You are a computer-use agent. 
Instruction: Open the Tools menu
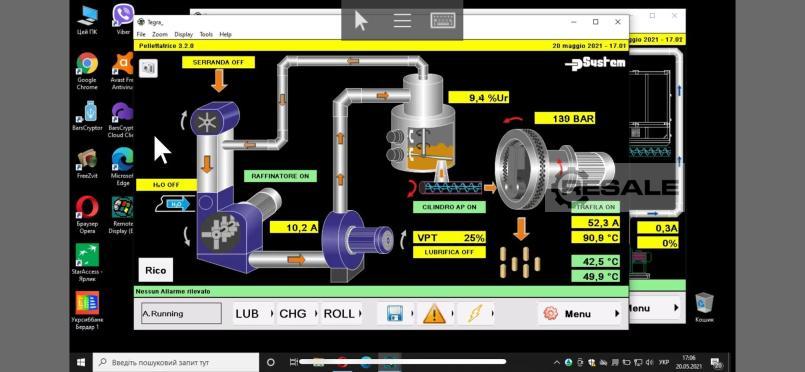(206, 34)
